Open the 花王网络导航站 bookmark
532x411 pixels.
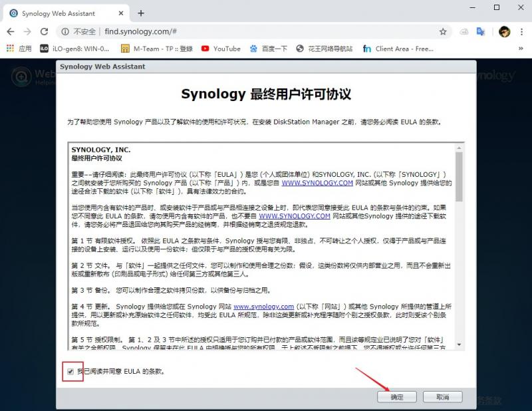(325, 49)
